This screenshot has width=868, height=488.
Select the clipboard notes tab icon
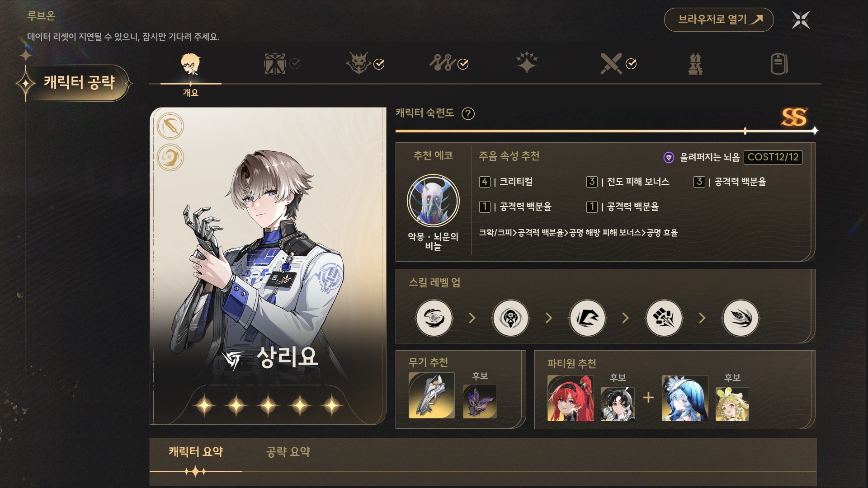coord(779,64)
